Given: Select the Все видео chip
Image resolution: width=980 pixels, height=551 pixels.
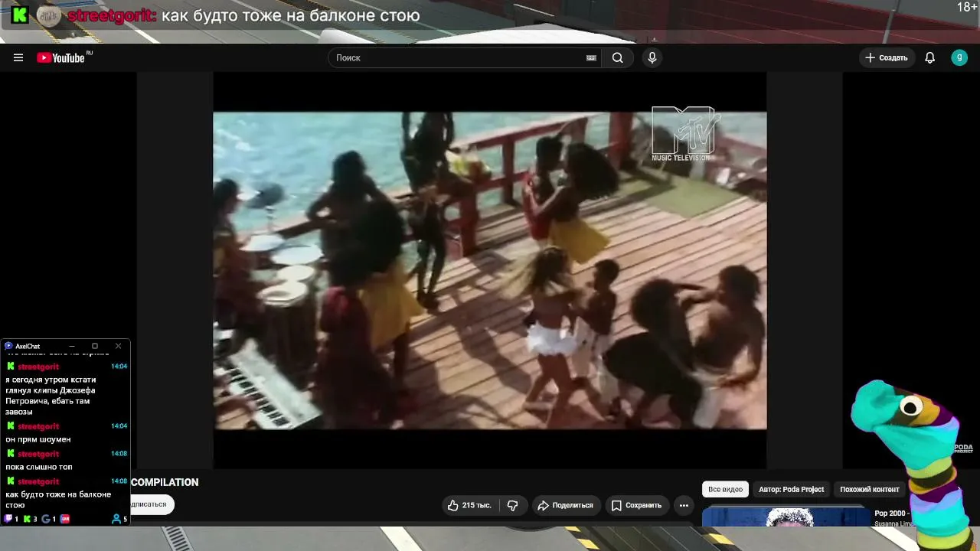Looking at the screenshot, I should click(725, 489).
